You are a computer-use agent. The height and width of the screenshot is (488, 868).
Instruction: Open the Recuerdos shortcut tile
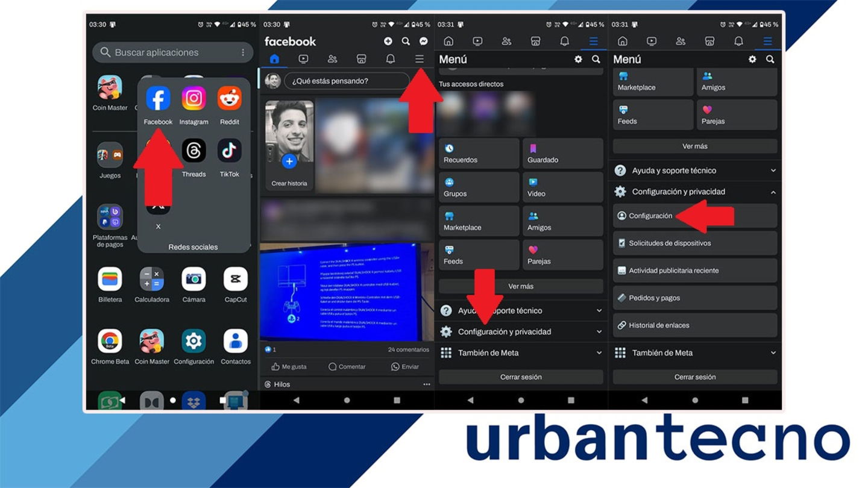pos(479,154)
